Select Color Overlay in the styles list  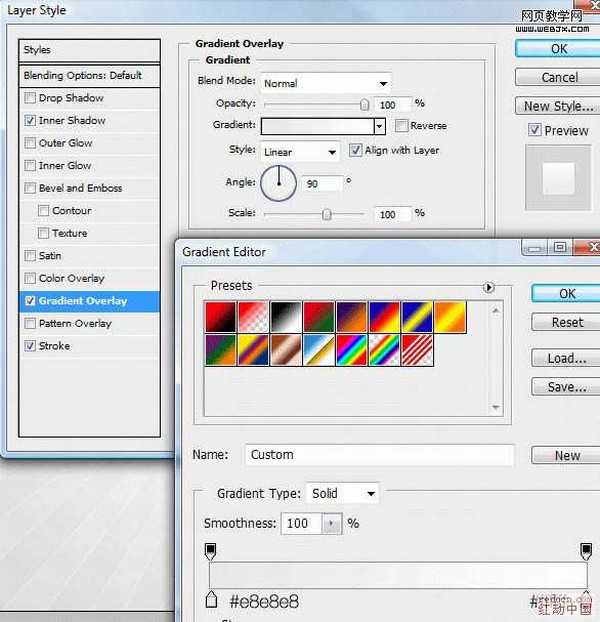[x=30, y=278]
